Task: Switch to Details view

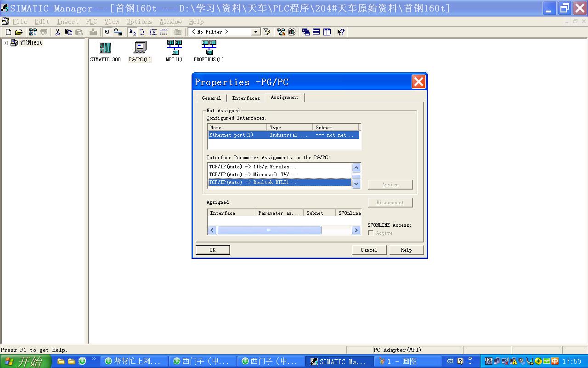Action: tap(164, 32)
